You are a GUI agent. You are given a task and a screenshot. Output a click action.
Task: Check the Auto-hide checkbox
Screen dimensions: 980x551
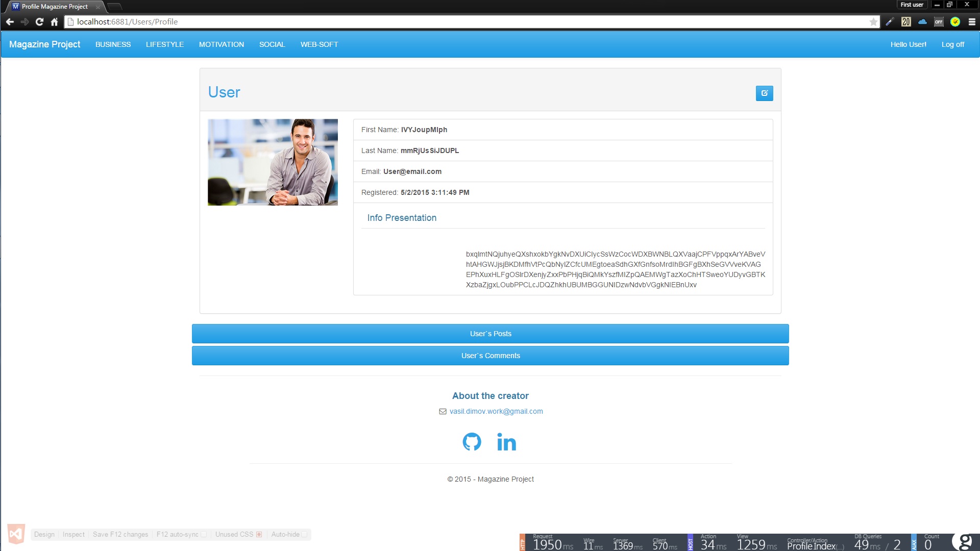304,534
